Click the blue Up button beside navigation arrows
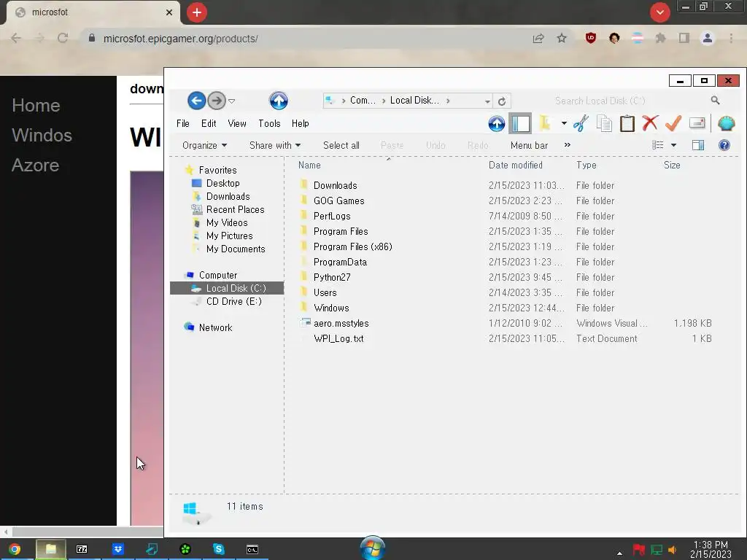 click(279, 101)
